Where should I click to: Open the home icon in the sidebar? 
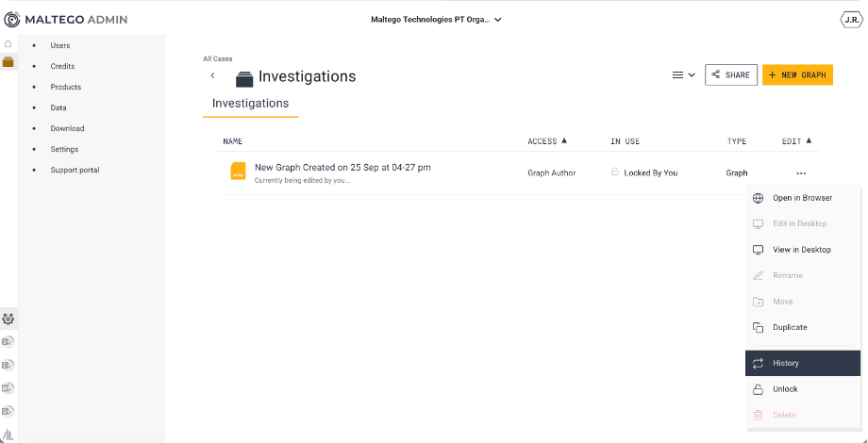pyautogui.click(x=8, y=43)
